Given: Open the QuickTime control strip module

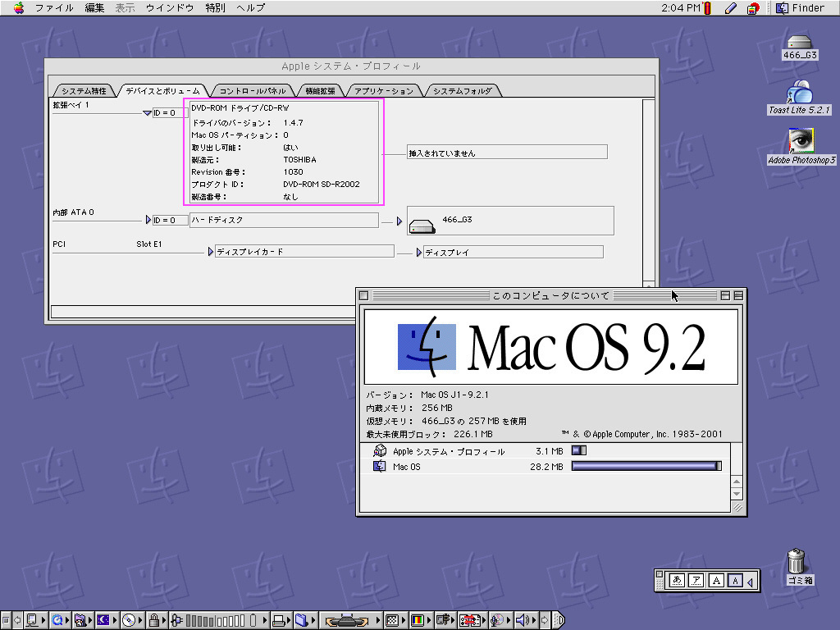Looking at the screenshot, I should tap(60, 620).
